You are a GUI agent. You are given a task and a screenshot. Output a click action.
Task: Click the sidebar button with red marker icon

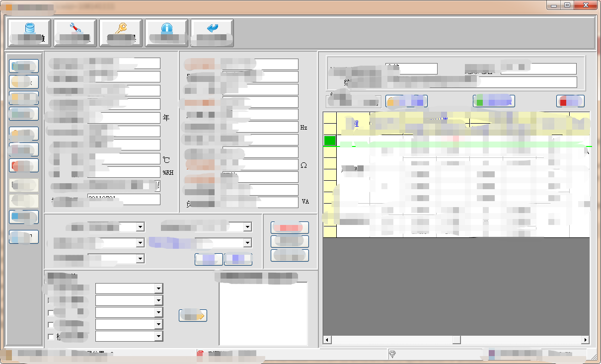coord(24,165)
